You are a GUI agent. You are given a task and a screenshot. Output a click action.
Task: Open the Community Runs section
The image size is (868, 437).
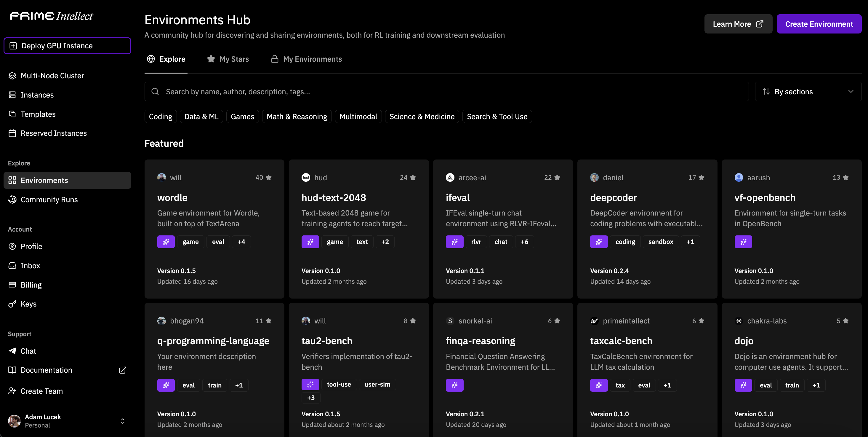point(49,199)
